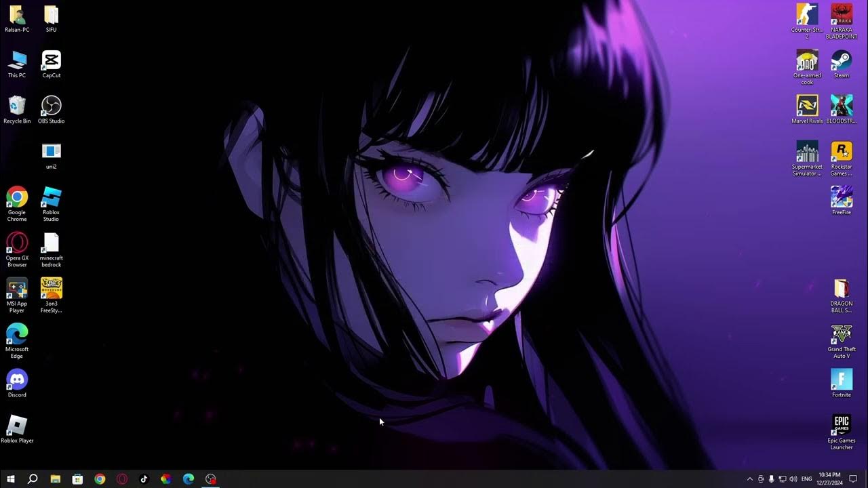Select the FreeFire desktop shortcut
The image size is (868, 488).
[x=842, y=201]
